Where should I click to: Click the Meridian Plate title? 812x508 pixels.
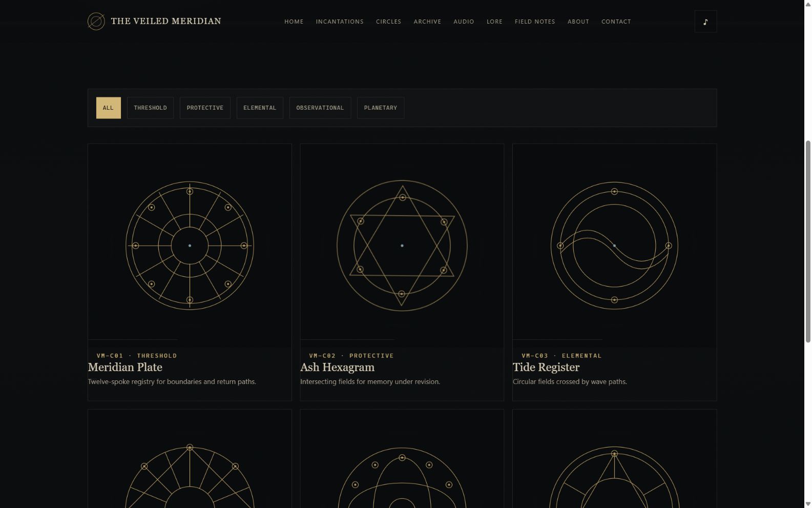click(125, 367)
